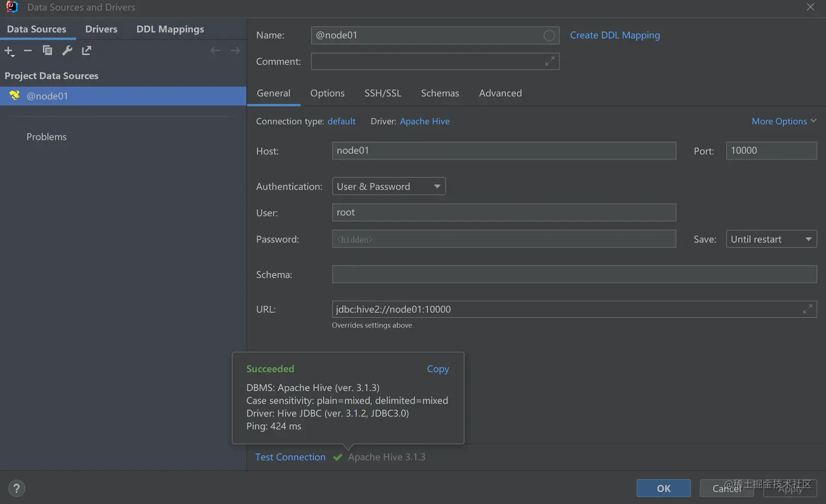Click the 'Apache Hive 3.1.3' status text
This screenshot has width=826, height=504.
click(x=386, y=457)
